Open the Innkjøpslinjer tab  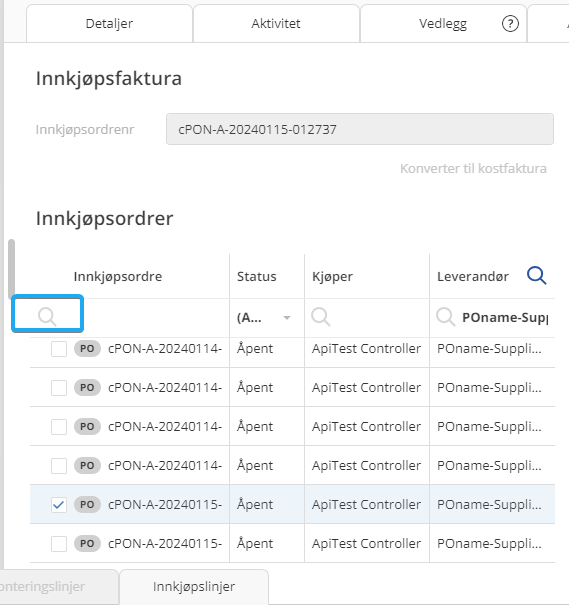[194, 586]
